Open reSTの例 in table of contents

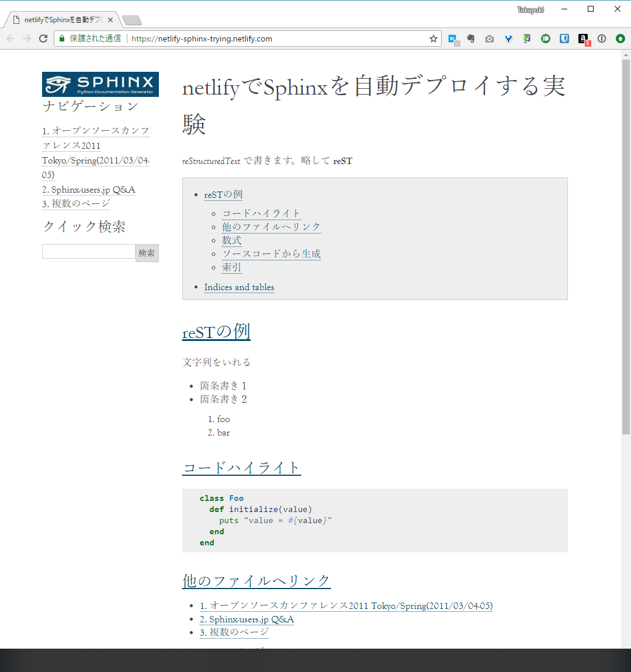[223, 194]
